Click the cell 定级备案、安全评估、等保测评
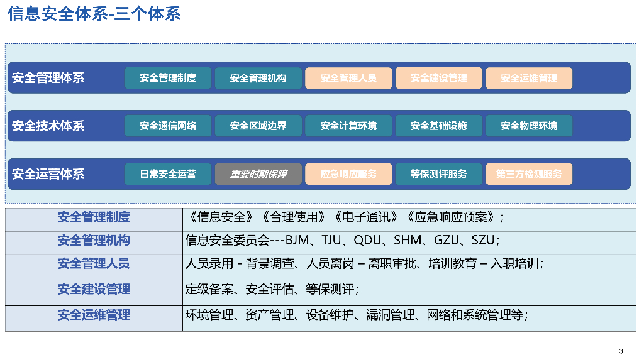Image resolution: width=644 pixels, height=362 pixels. [409, 293]
